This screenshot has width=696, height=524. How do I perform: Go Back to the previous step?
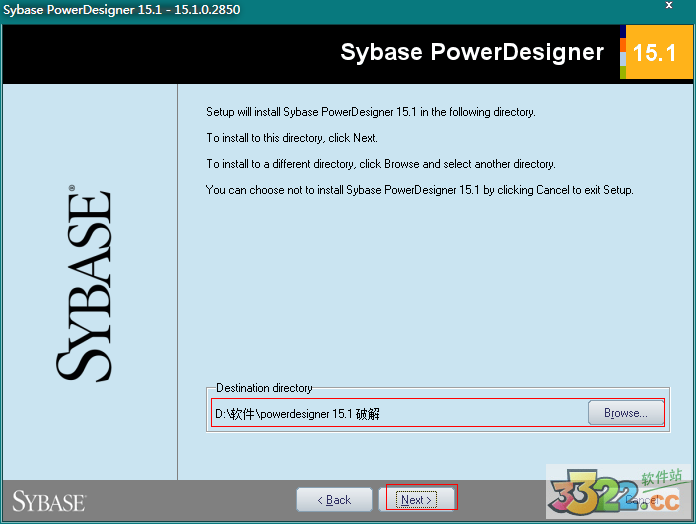click(x=334, y=500)
